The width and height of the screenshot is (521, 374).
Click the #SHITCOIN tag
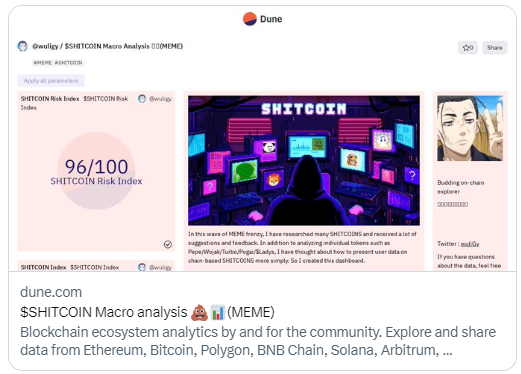68,63
